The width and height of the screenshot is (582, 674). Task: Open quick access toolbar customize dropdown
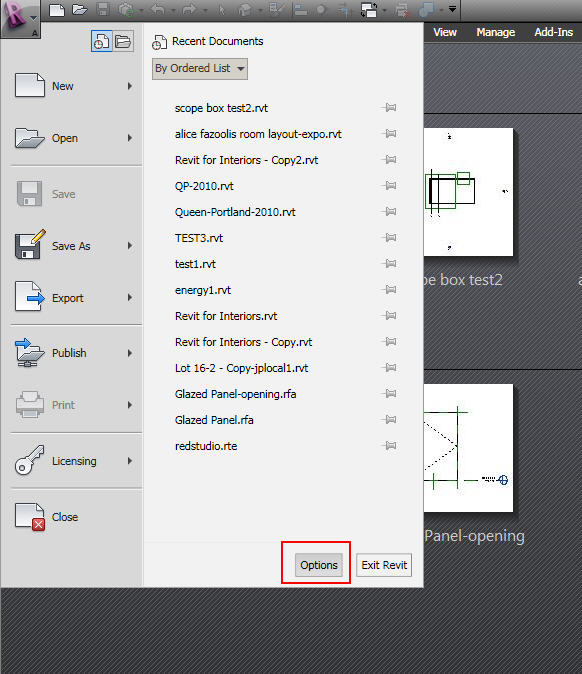tap(452, 9)
